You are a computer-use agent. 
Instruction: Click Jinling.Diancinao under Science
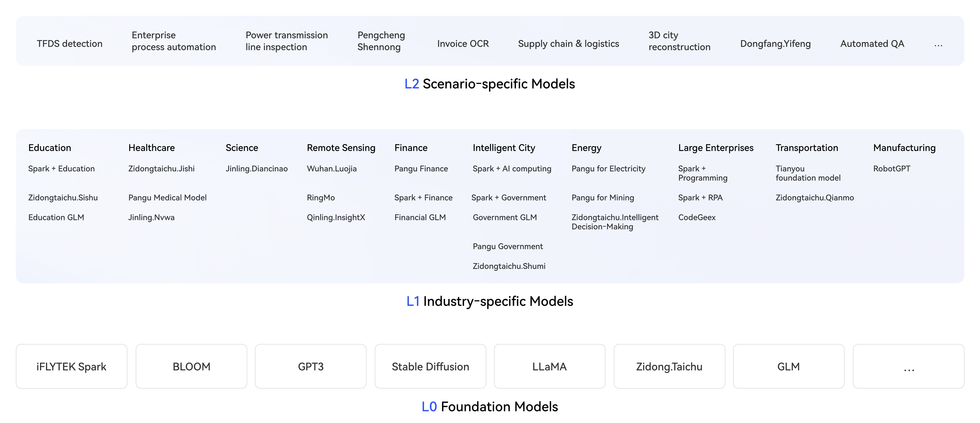coord(256,169)
